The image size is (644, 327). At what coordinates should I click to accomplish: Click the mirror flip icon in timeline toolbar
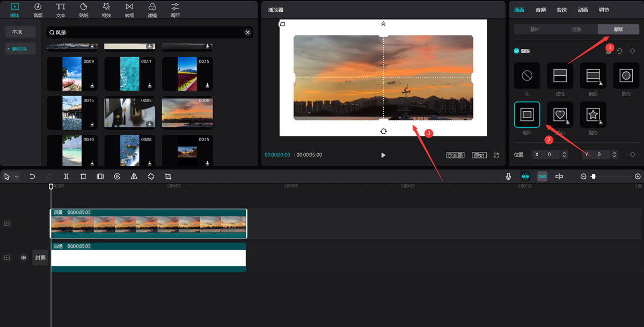click(134, 176)
